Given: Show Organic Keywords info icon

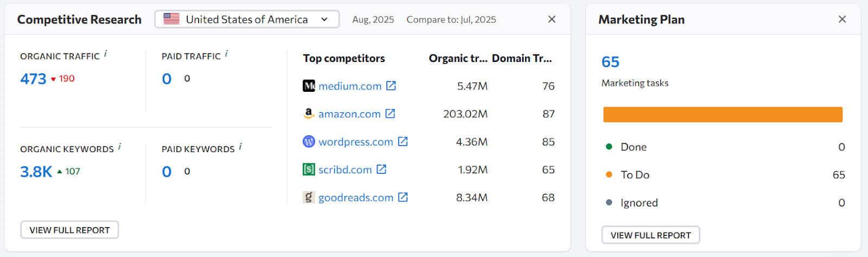Looking at the screenshot, I should pyautogui.click(x=119, y=147).
